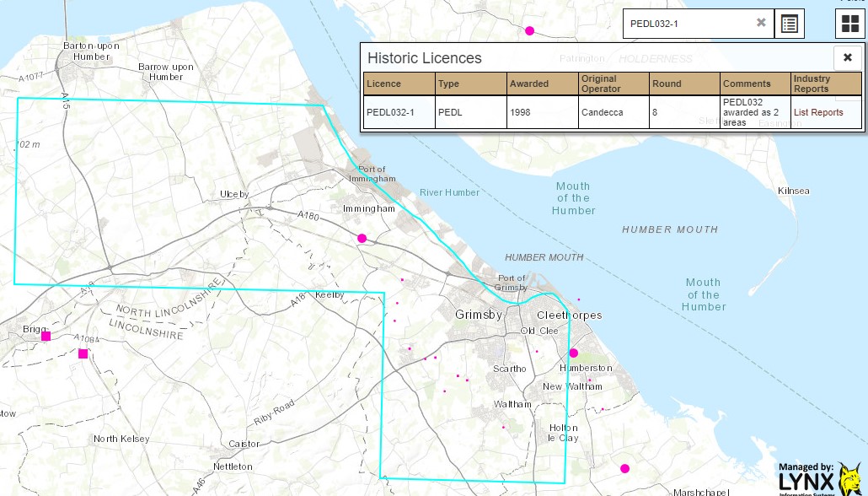Select the PEDL032-1 licence cell in table
This screenshot has height=496, width=868.
coord(399,112)
